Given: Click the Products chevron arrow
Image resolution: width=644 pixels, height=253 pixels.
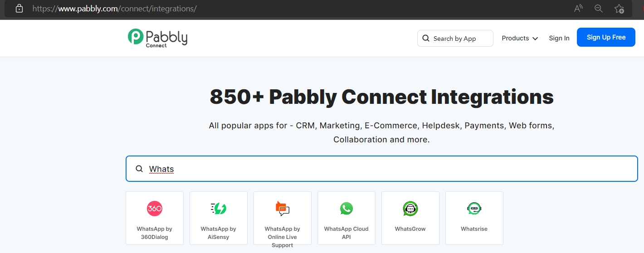Looking at the screenshot, I should tap(535, 39).
